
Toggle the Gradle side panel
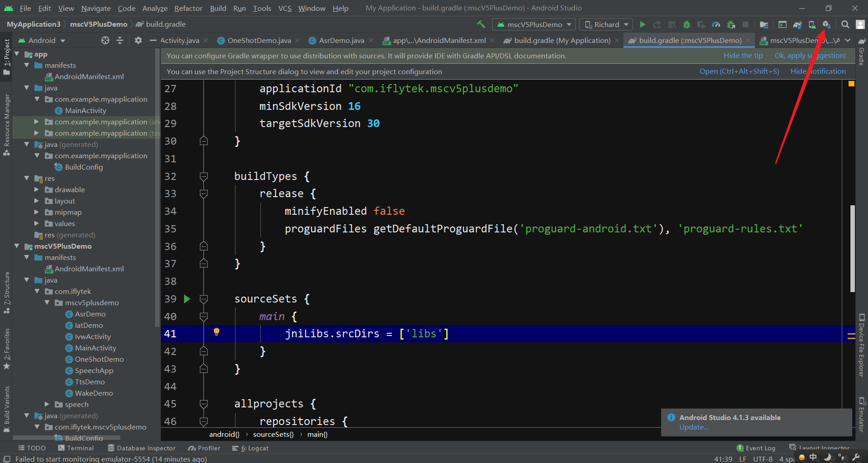(862, 52)
